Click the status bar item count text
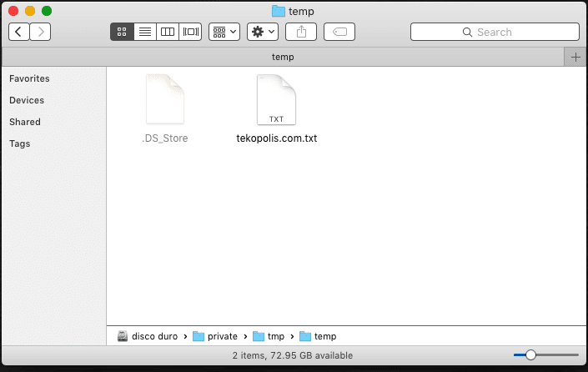 tap(293, 355)
